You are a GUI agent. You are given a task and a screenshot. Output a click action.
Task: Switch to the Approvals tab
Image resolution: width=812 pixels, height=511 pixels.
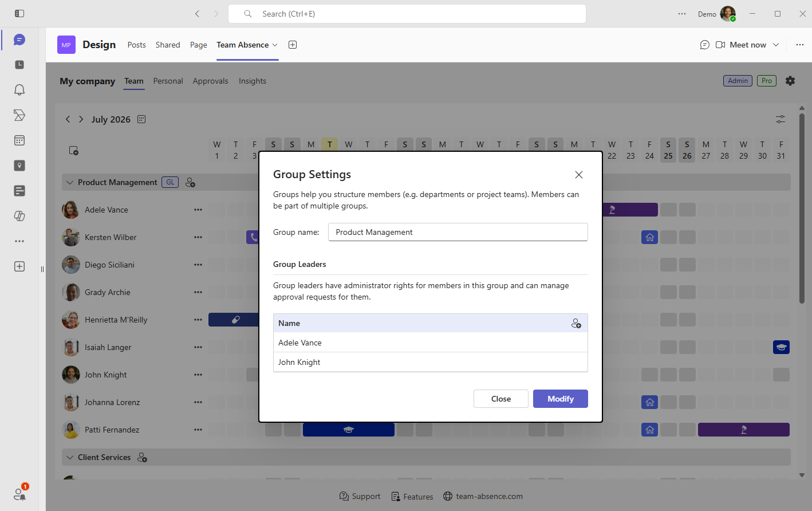(x=210, y=81)
